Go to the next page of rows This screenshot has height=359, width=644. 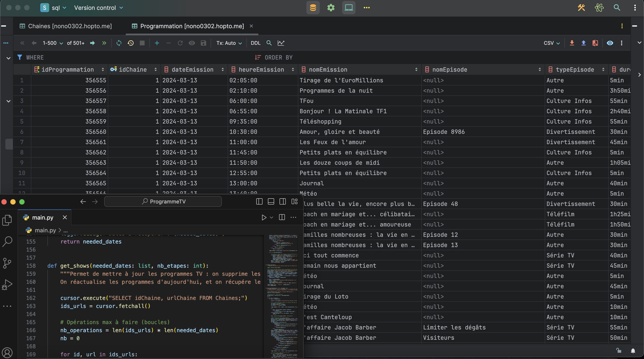pos(93,43)
